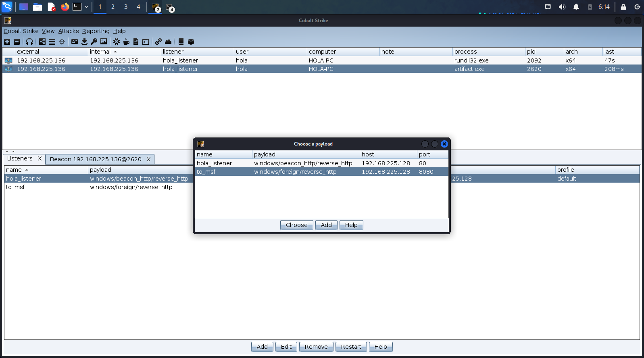
Task: Click the Restart listener button
Action: pyautogui.click(x=351, y=347)
